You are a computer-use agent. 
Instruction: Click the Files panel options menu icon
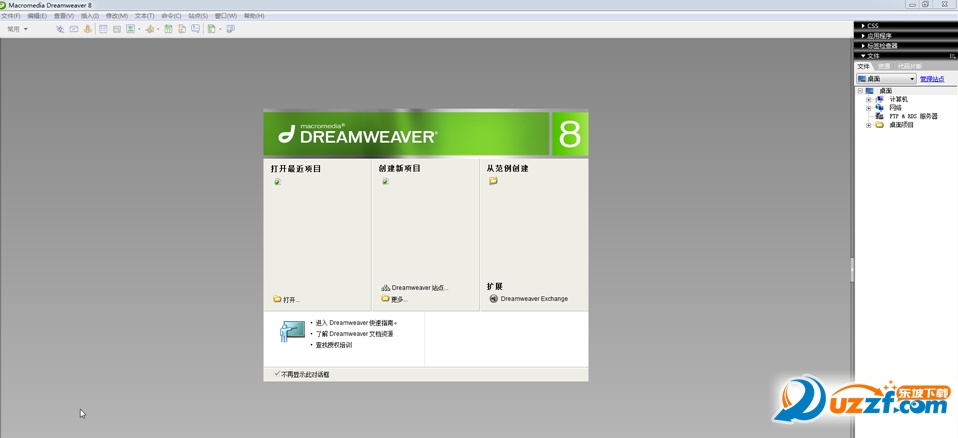point(952,56)
